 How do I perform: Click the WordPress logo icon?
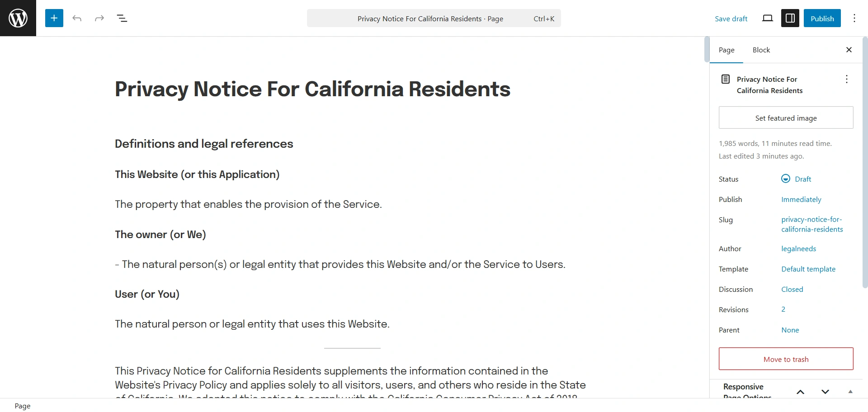(18, 18)
